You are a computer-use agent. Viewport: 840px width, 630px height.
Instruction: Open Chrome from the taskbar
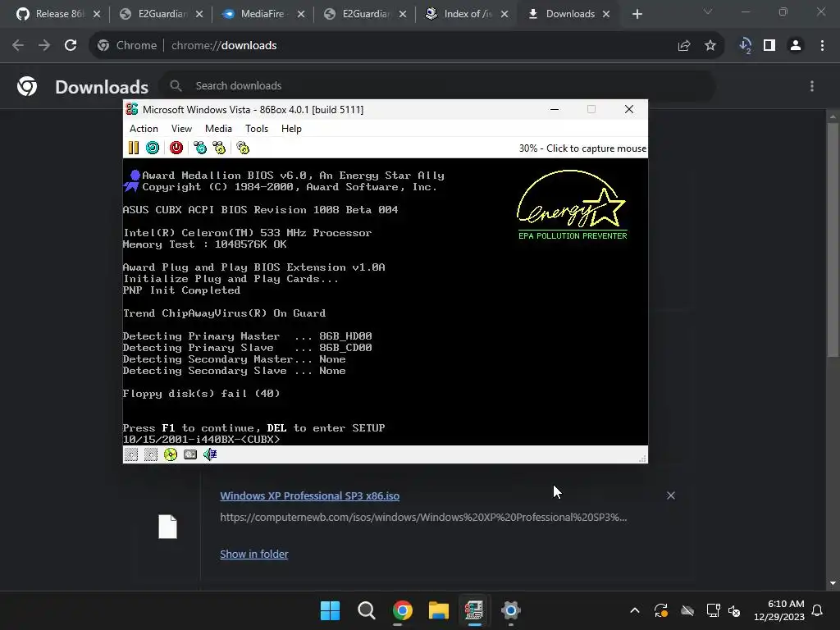point(402,610)
